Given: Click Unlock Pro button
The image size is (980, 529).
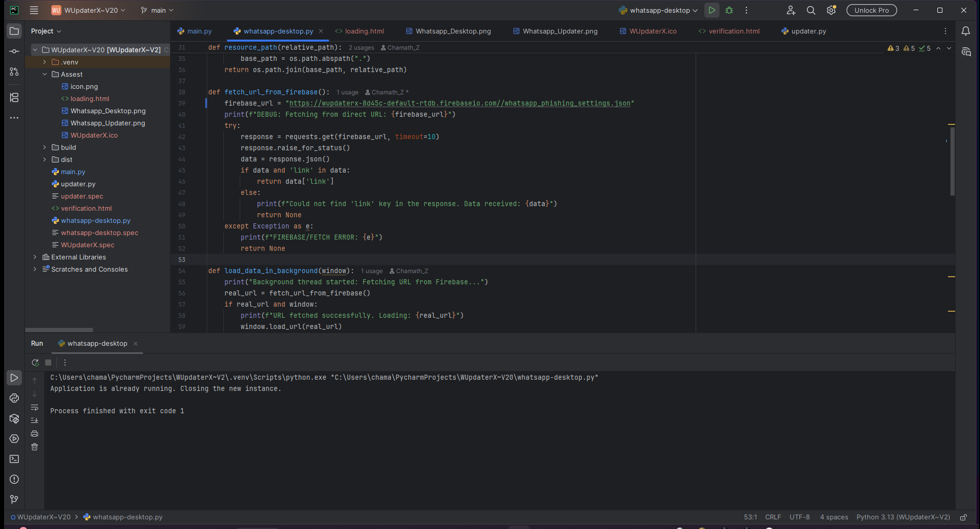Looking at the screenshot, I should point(871,10).
